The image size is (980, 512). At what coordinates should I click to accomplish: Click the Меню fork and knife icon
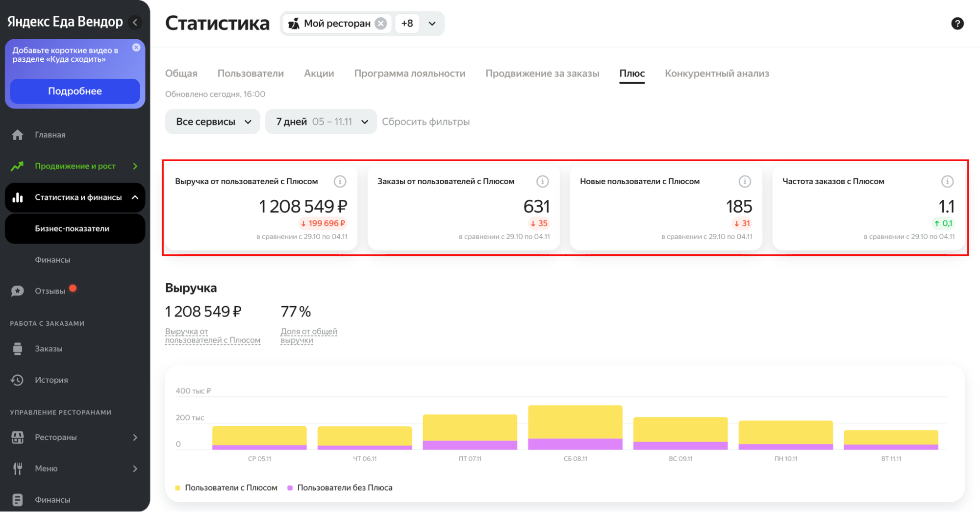18,468
